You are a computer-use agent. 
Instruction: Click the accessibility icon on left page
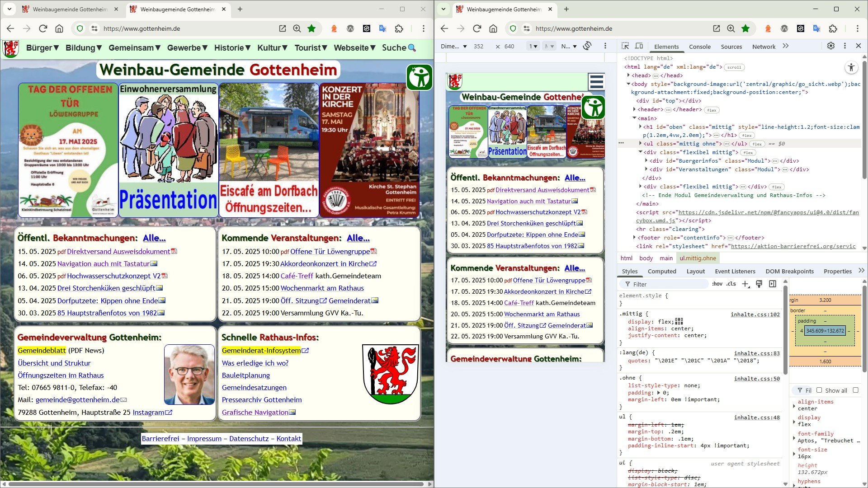(x=419, y=77)
